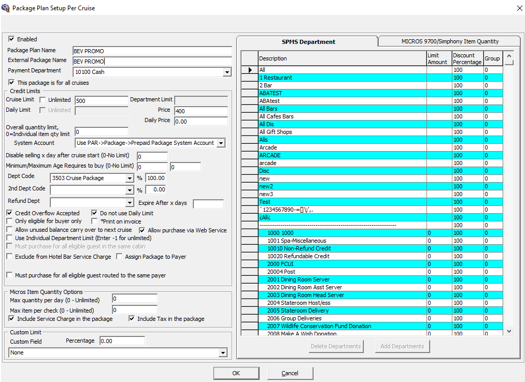Expand the Custom Field None dropdown
Viewport: 525px width, 382px height.
[223, 353]
